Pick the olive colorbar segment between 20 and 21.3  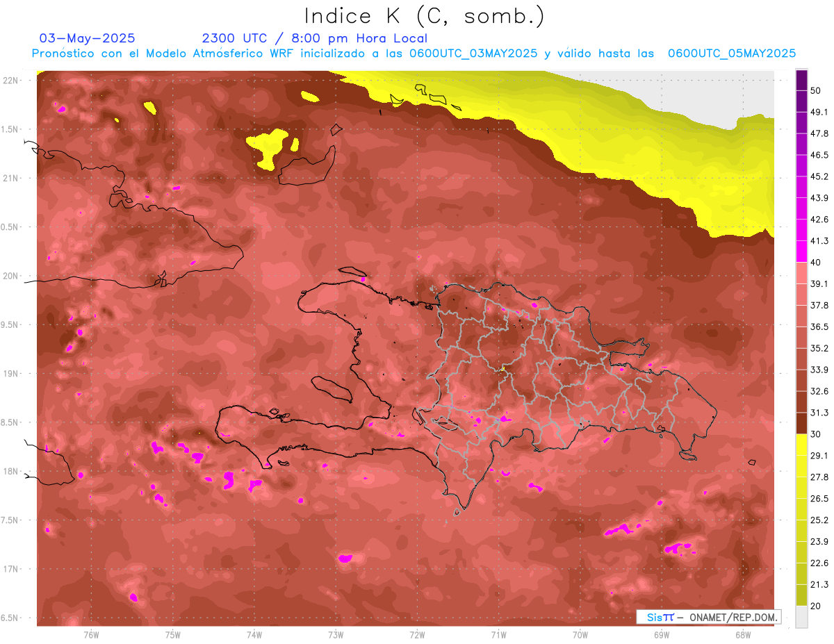click(x=801, y=595)
